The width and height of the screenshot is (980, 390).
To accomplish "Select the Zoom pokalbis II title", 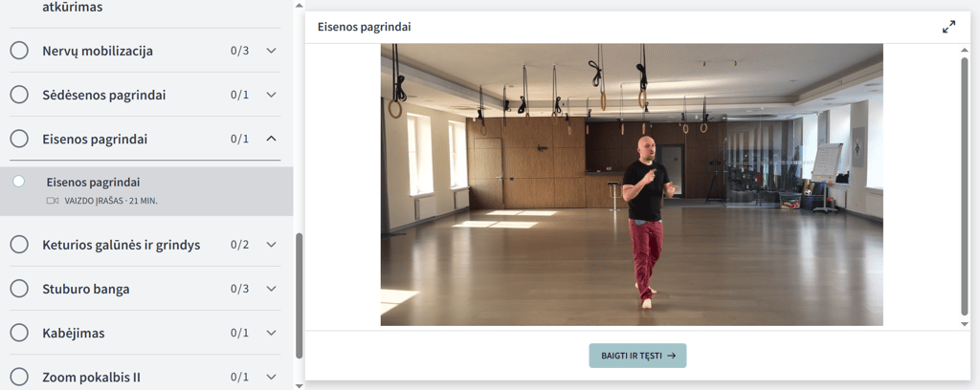I will click(91, 377).
